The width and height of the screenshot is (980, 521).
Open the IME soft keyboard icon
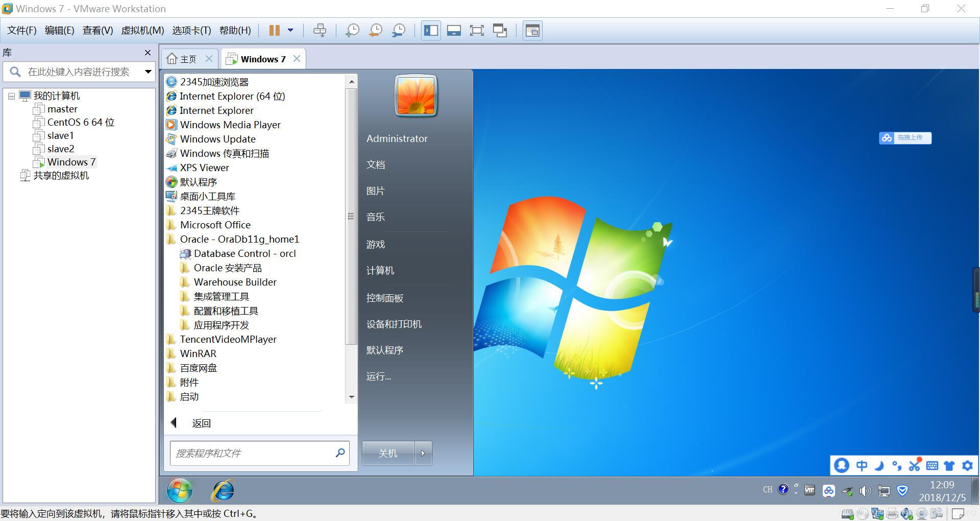pos(932,465)
